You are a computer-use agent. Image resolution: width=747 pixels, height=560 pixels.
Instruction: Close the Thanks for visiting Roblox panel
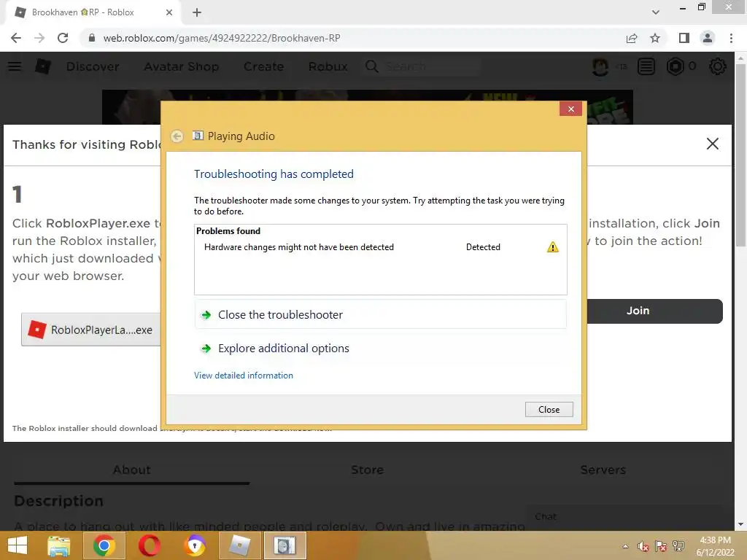[712, 144]
